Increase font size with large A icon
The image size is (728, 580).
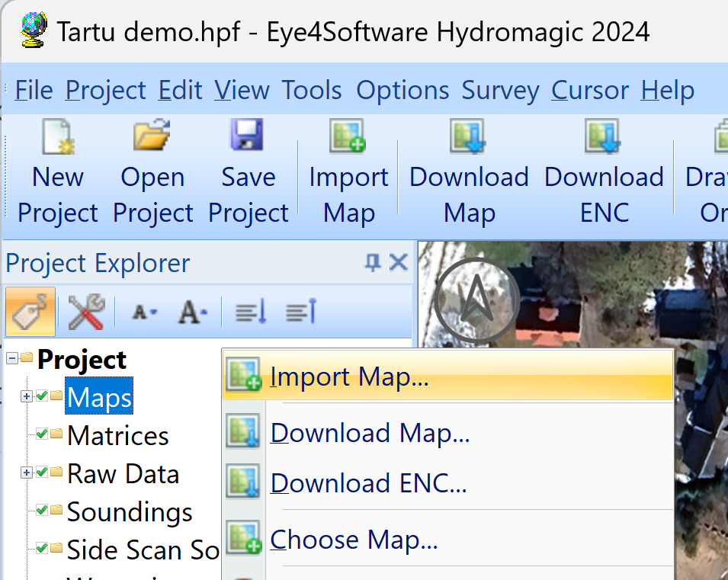[193, 312]
